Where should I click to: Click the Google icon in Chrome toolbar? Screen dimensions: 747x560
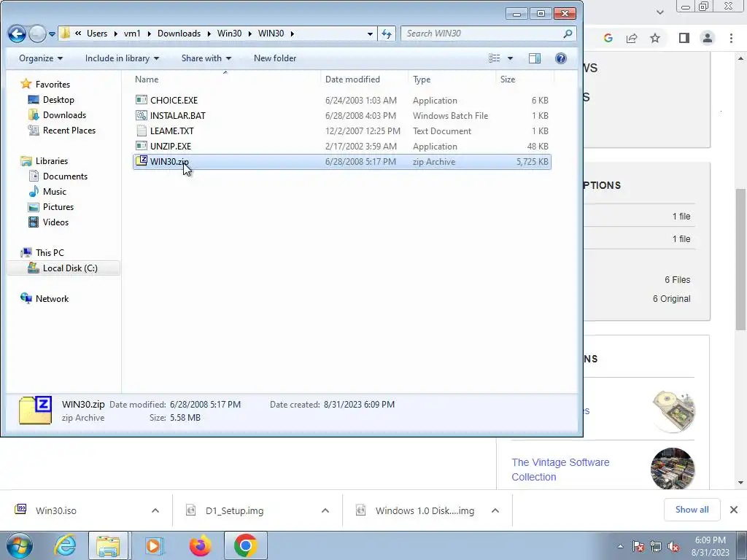click(608, 38)
